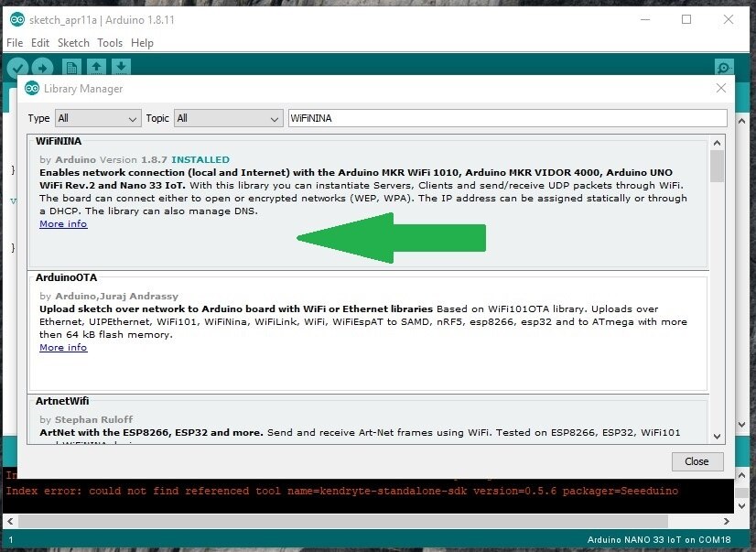Click the console scrollbar up arrow

(742, 475)
